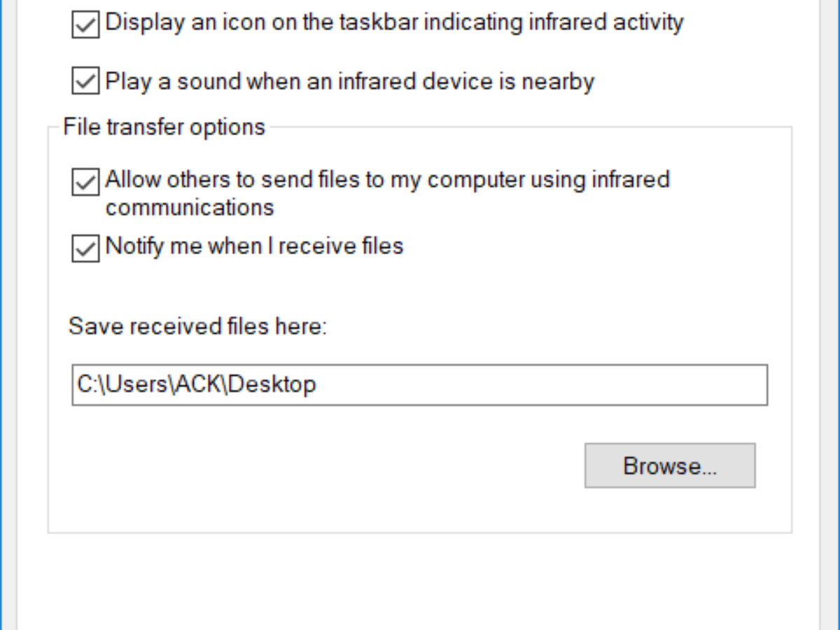The height and width of the screenshot is (630, 840).
Task: Click the 'Notify me when I receive files' label
Action: pyautogui.click(x=253, y=246)
